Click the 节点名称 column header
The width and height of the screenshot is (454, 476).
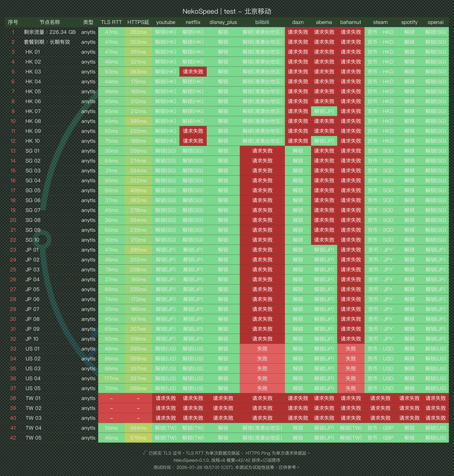click(50, 22)
